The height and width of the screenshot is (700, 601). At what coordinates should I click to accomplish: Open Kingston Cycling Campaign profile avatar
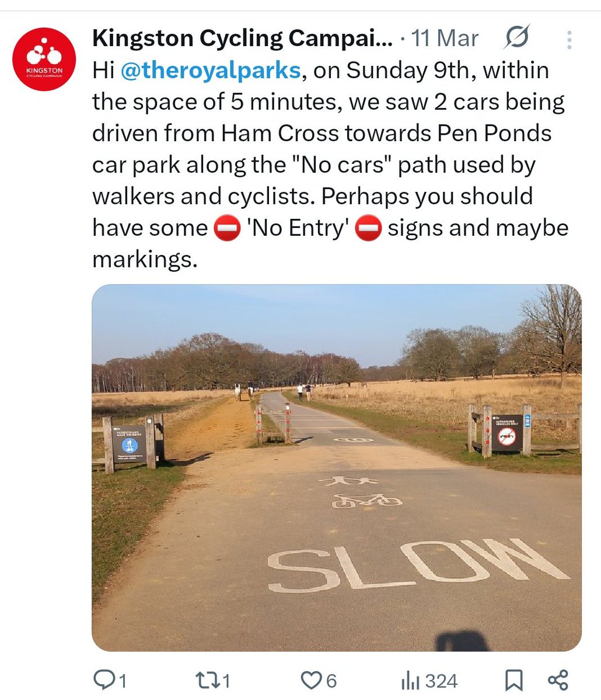(44, 60)
